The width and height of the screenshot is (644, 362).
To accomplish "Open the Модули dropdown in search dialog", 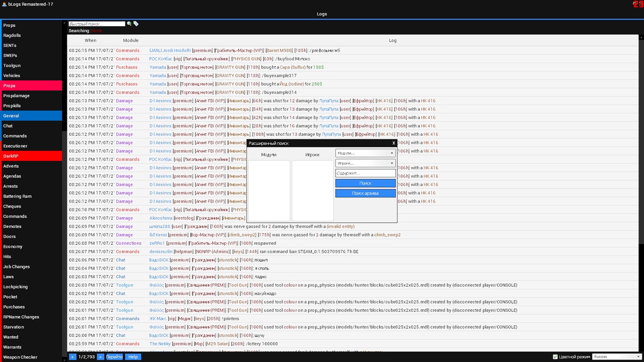I will (365, 153).
